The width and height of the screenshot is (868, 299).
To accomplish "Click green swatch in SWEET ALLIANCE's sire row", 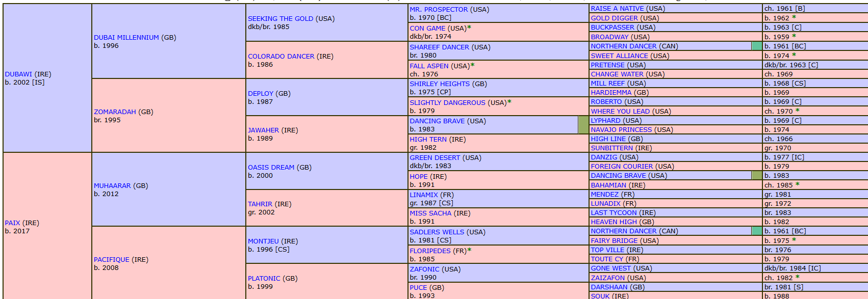I will (757, 46).
